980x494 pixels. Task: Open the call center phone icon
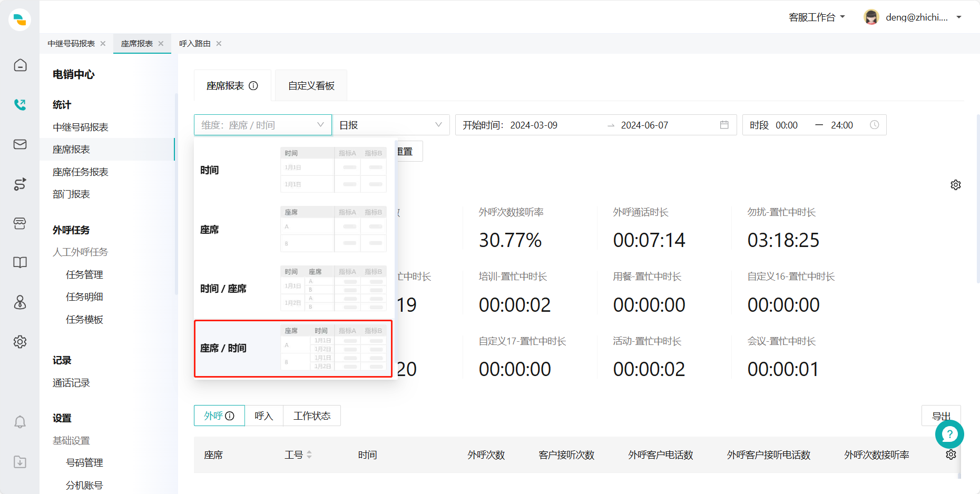point(20,105)
